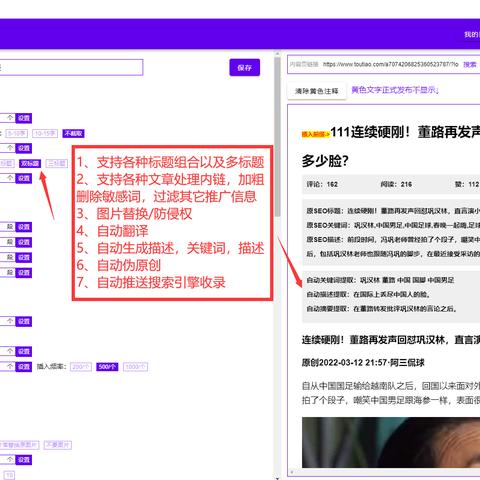The height and width of the screenshot is (480, 480).
Task: Click 设置 button left of 插入频率 label
Action: click(x=24, y=367)
